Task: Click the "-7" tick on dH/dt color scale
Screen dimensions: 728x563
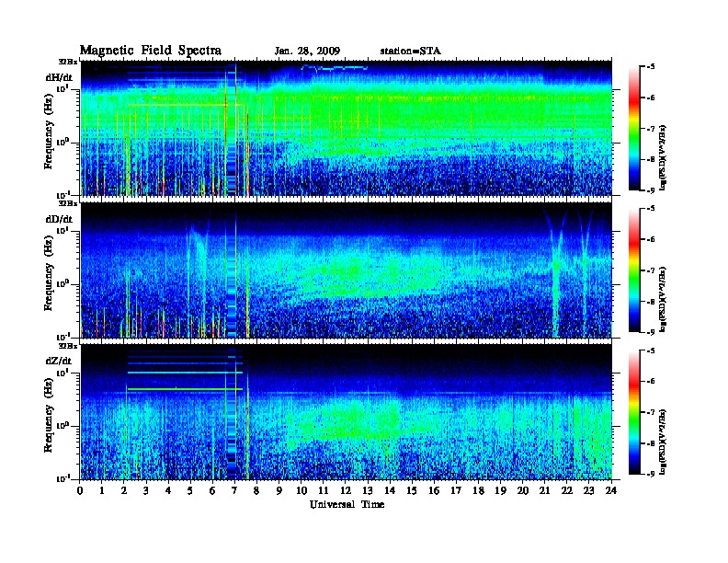Action: [651, 129]
